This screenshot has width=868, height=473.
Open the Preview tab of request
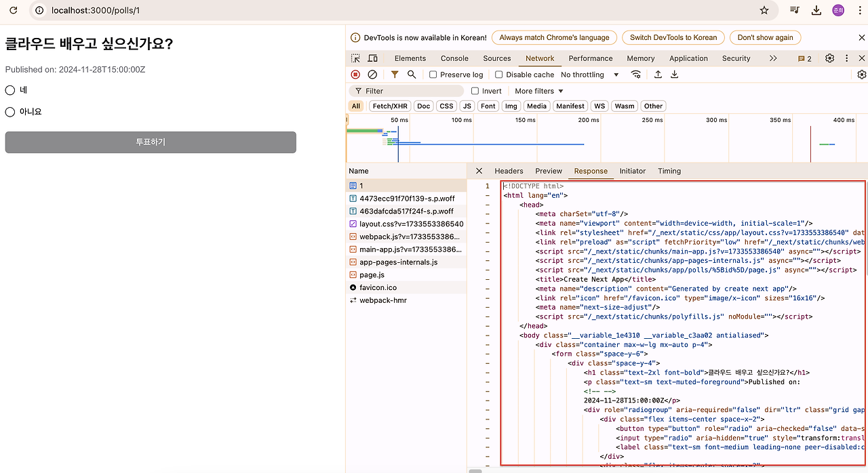click(x=549, y=171)
